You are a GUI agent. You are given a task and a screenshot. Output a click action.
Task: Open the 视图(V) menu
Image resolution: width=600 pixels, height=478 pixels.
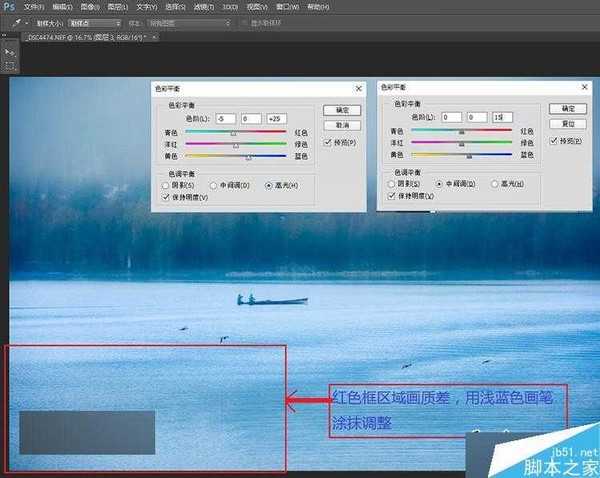tap(257, 7)
